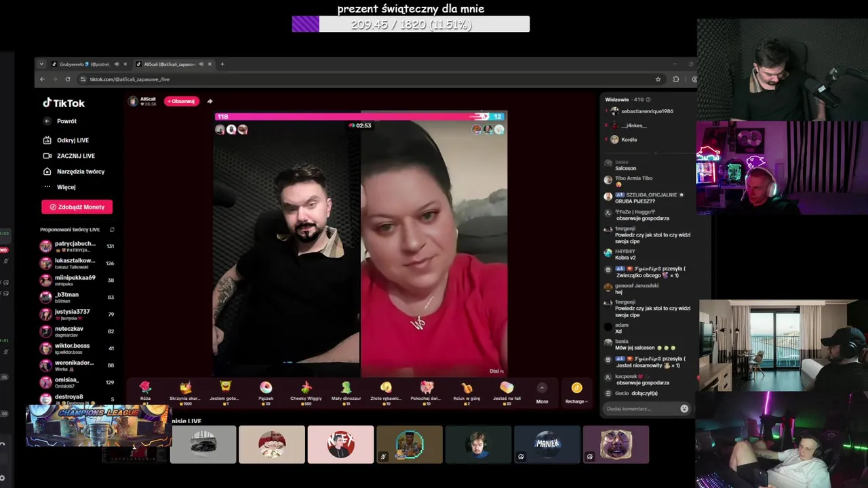868x488 pixels.
Task: Click the TikTok logo
Action: coord(64,103)
